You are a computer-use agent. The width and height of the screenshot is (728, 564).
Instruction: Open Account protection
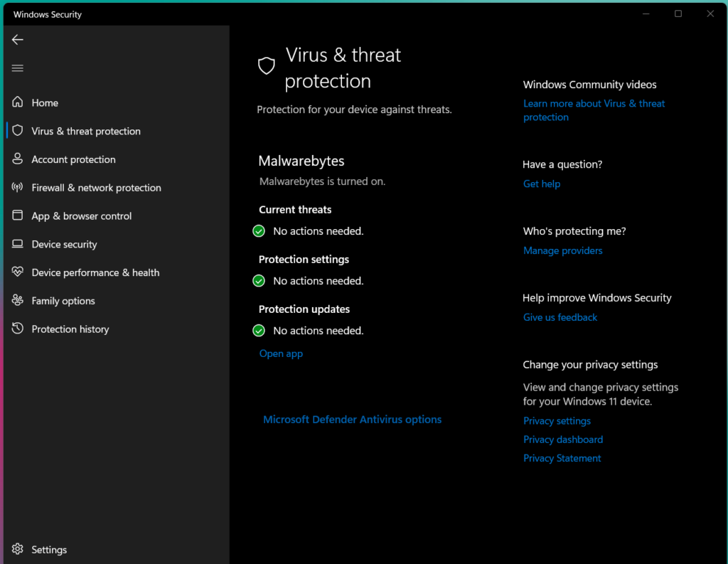(116, 159)
